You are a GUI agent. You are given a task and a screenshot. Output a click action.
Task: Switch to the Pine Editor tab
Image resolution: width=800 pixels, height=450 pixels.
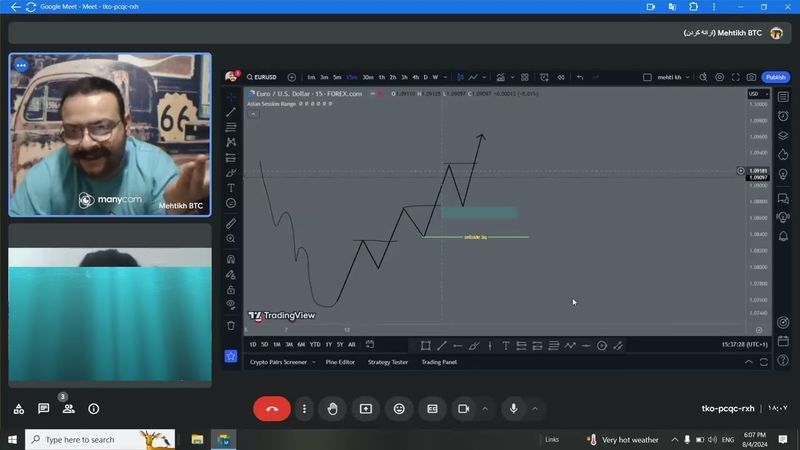pos(339,362)
